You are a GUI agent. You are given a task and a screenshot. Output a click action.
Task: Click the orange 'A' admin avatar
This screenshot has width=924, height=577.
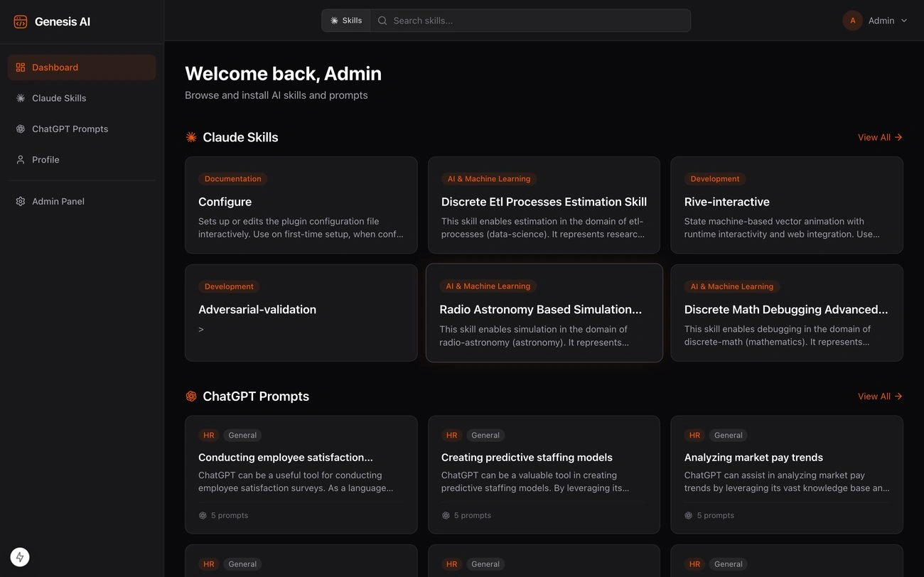click(x=853, y=21)
